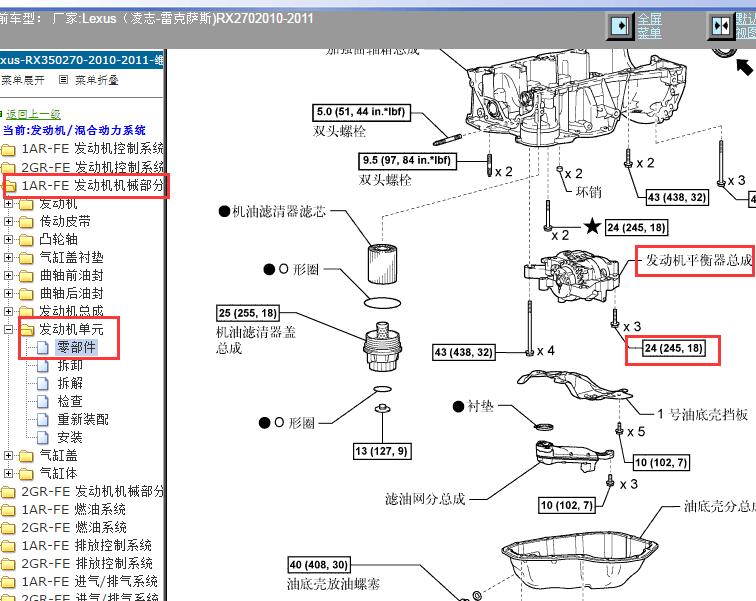Image resolution: width=756 pixels, height=601 pixels.
Task: Click the 滤油网分总成 diagram label
Action: click(x=425, y=499)
